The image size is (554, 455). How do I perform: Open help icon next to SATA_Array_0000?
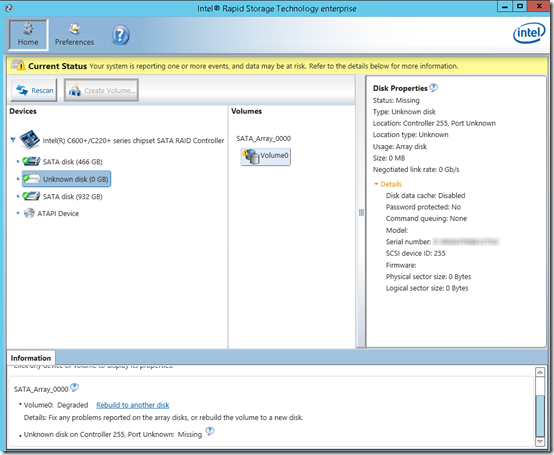[x=74, y=388]
